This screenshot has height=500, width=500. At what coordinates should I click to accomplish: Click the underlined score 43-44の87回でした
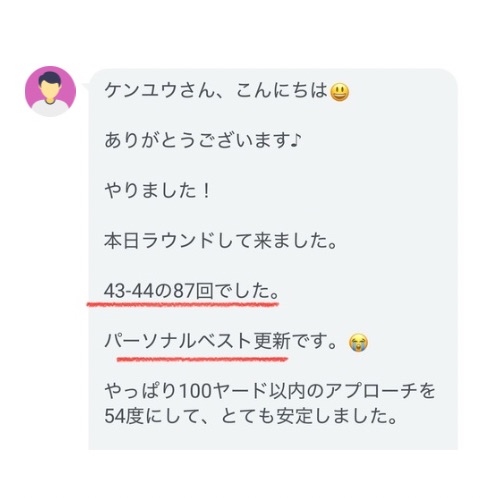pos(192,291)
